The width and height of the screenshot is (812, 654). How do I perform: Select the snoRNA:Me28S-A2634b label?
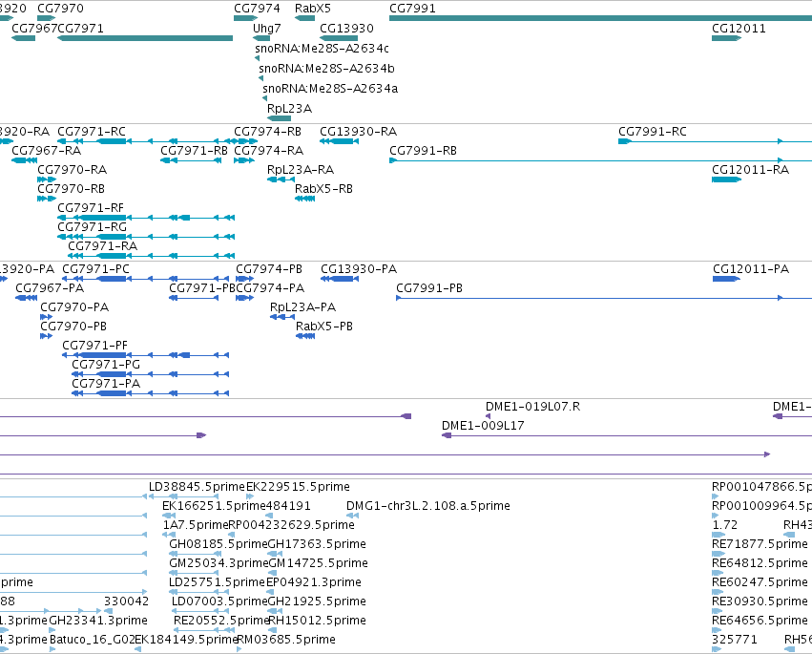(x=326, y=69)
